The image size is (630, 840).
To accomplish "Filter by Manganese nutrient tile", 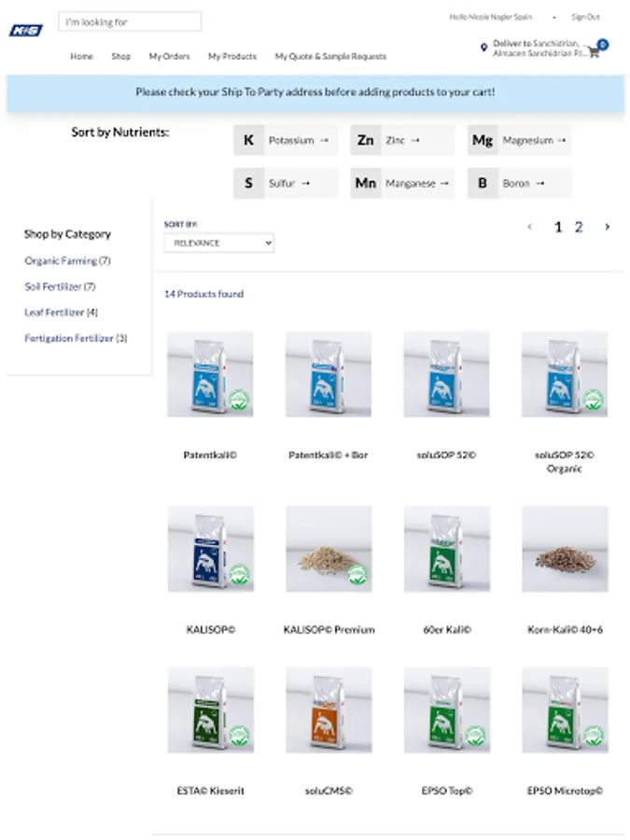I will click(x=402, y=183).
